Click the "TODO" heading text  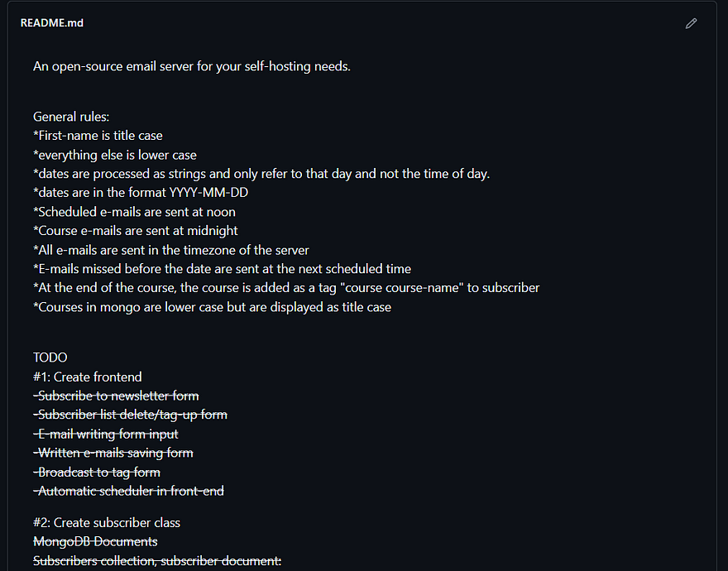(50, 357)
